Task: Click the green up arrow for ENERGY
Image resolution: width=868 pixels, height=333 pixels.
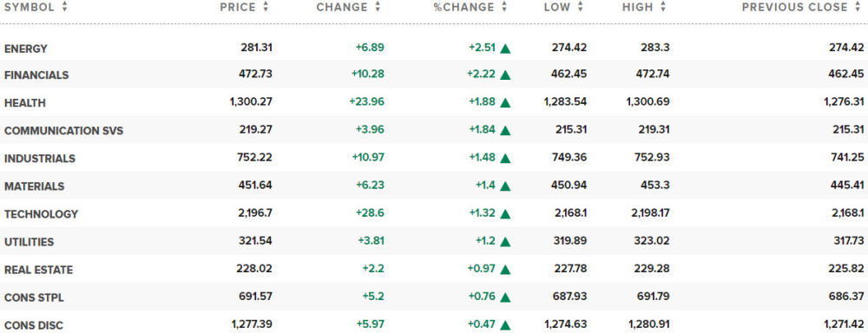Action: (x=505, y=48)
